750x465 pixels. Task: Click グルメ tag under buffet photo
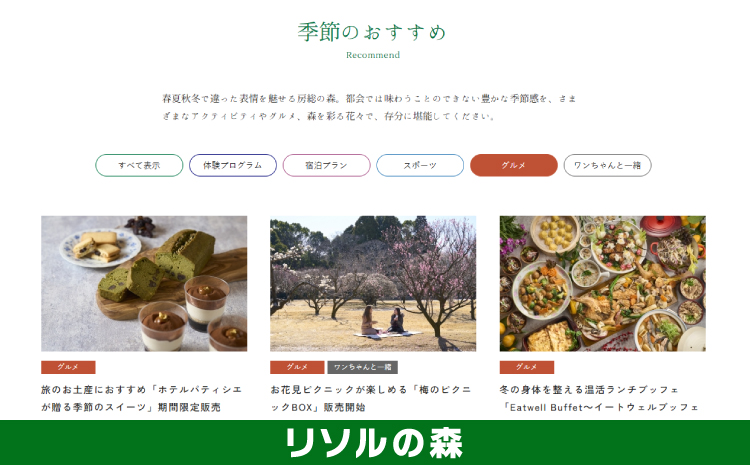tap(527, 367)
